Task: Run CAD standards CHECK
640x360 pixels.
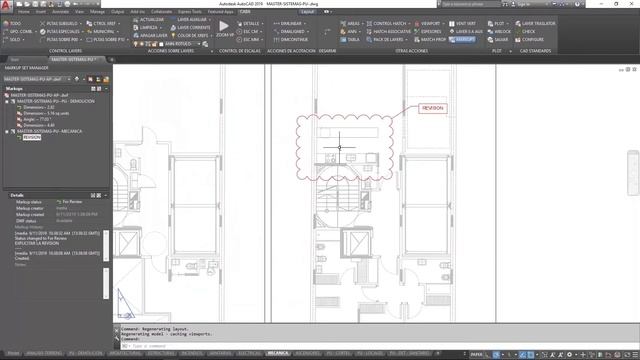Action: pos(525,31)
